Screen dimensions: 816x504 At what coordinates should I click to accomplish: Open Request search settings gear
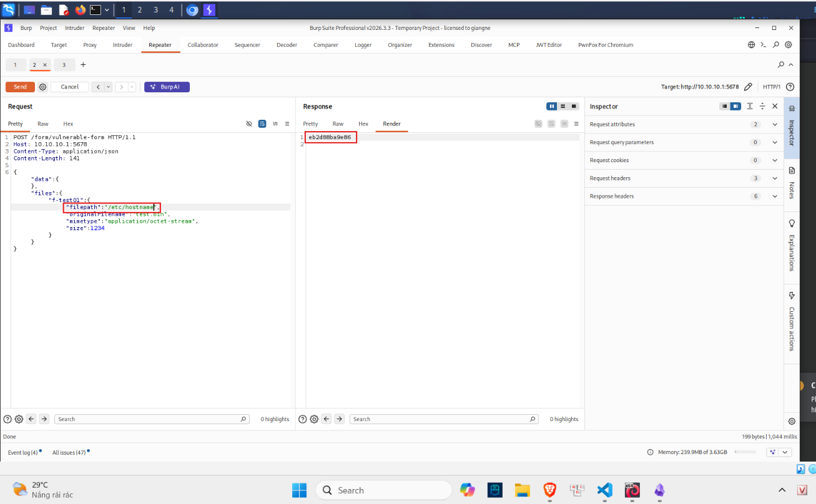pyautogui.click(x=19, y=419)
